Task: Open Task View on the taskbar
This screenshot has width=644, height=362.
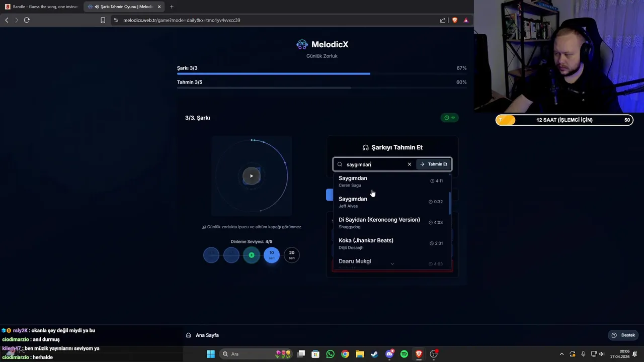Action: pos(301,354)
